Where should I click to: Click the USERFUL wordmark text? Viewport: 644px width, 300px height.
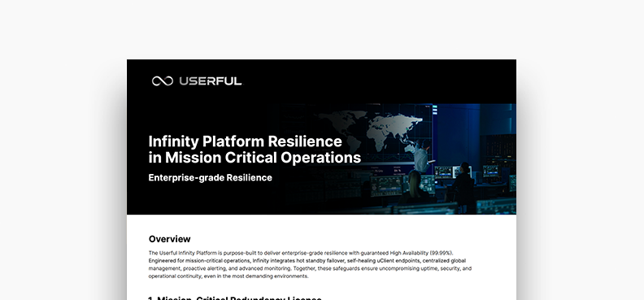pyautogui.click(x=211, y=81)
